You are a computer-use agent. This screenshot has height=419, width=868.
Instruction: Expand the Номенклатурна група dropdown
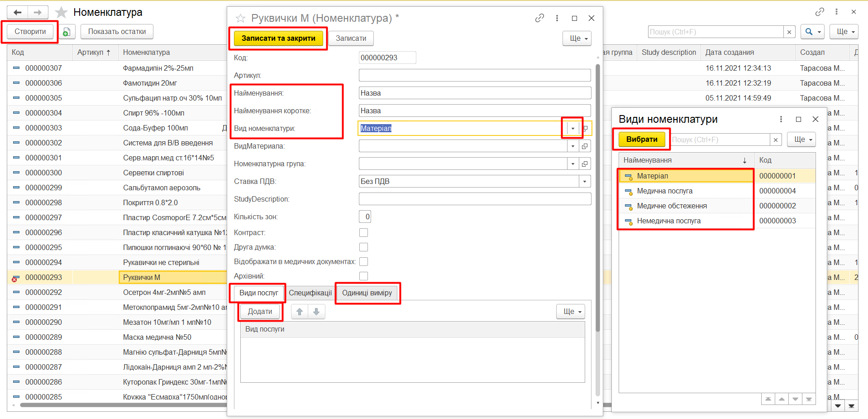click(572, 164)
